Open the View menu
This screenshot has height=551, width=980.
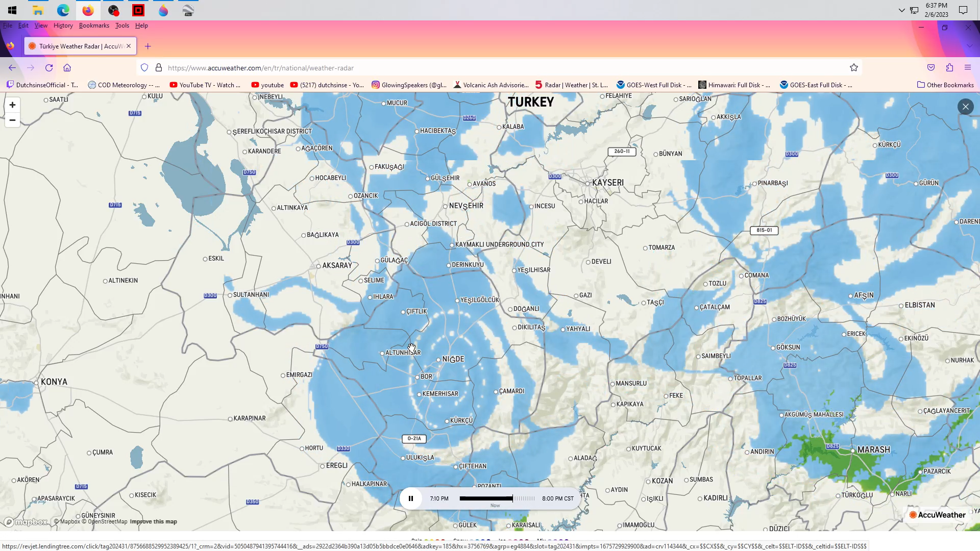(41, 26)
